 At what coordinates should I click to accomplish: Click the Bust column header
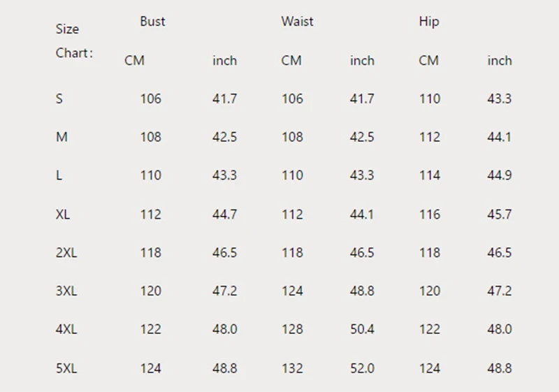pos(152,22)
